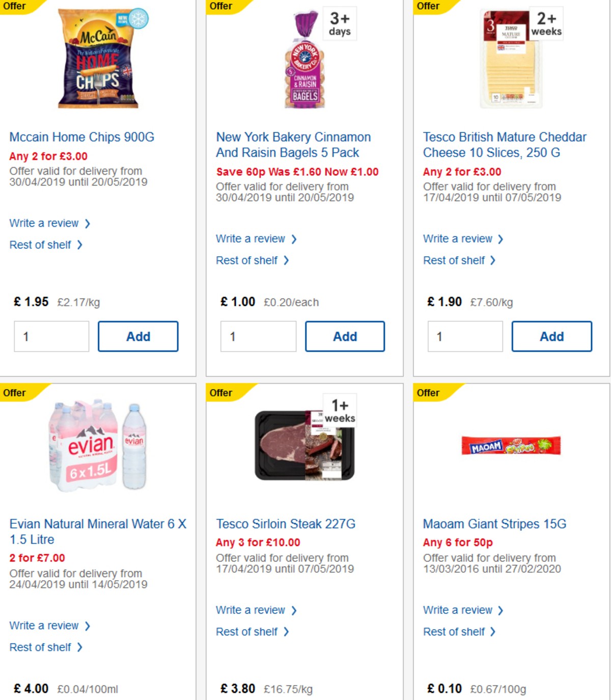
Task: Click the quantity field for McCain Home Chips
Action: [x=51, y=336]
